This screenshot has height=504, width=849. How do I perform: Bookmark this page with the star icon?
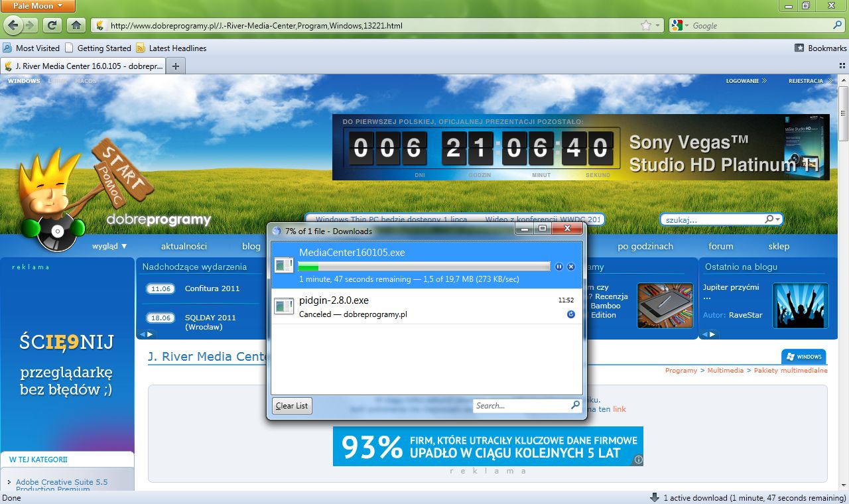(645, 26)
